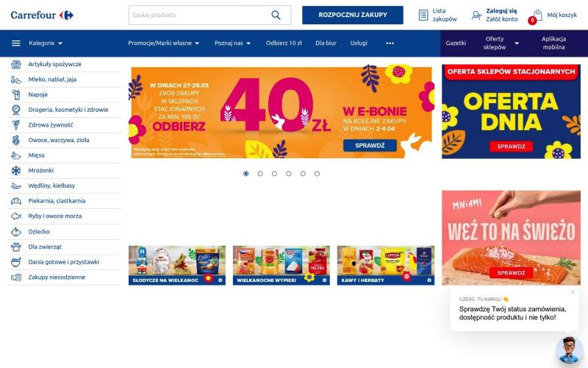588x368 pixels.
Task: Select the second carousel slide dot
Action: coord(260,174)
